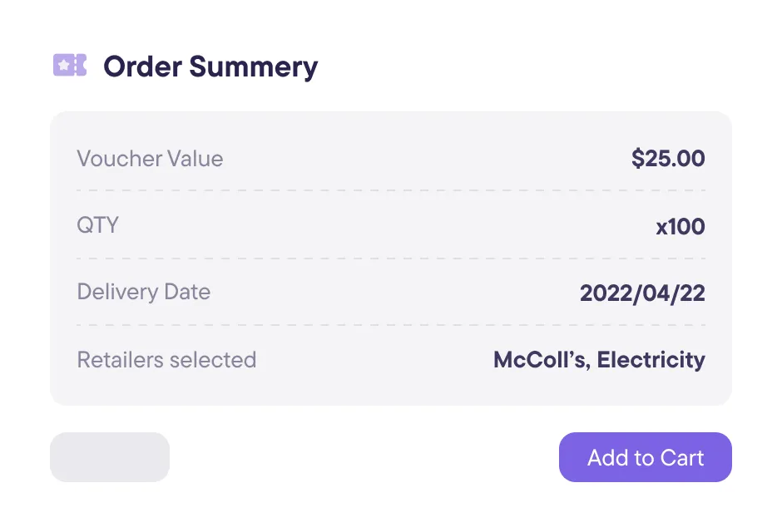Select McColl's, Electricity retailers text
Viewport: 782px width, 532px height.
(599, 360)
